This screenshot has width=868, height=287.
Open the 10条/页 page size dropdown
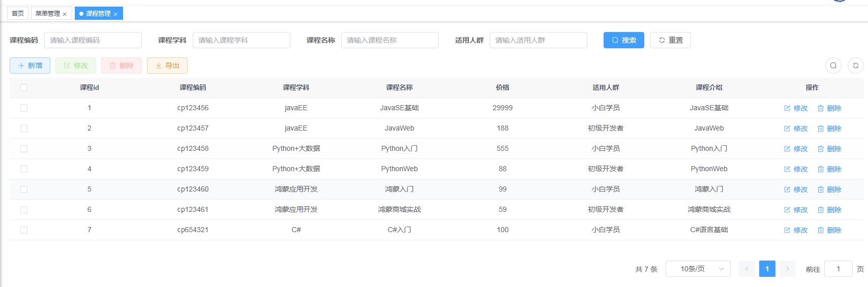point(698,269)
